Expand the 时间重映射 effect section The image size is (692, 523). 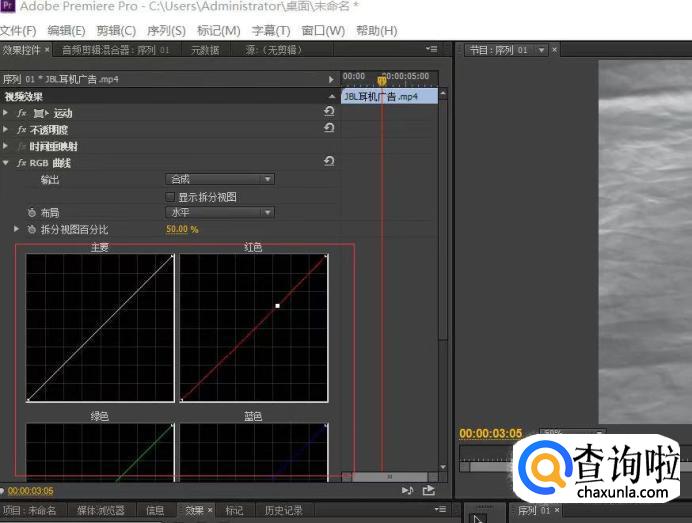click(x=6, y=146)
